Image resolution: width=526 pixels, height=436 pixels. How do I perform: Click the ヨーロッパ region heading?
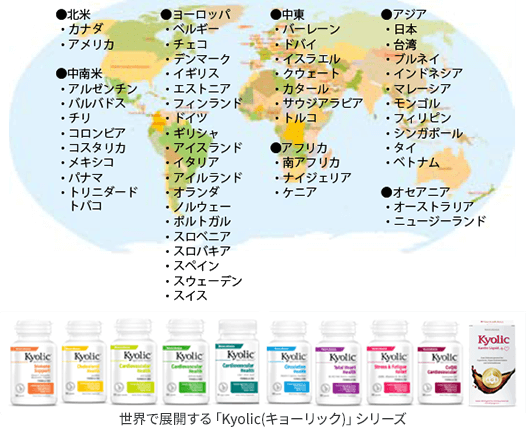pyautogui.click(x=196, y=15)
